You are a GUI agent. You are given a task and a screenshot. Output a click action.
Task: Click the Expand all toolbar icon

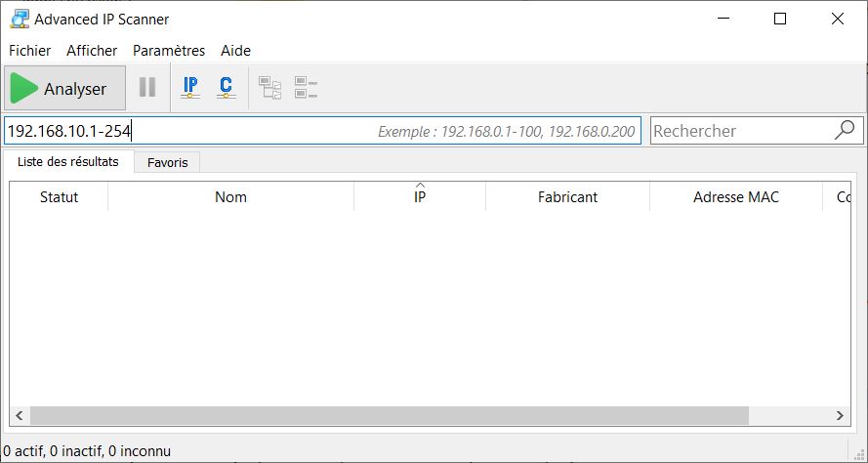point(270,88)
